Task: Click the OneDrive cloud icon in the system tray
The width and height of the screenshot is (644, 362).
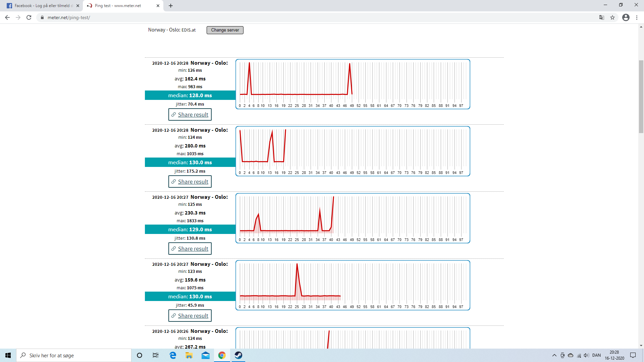Action: [x=570, y=355]
